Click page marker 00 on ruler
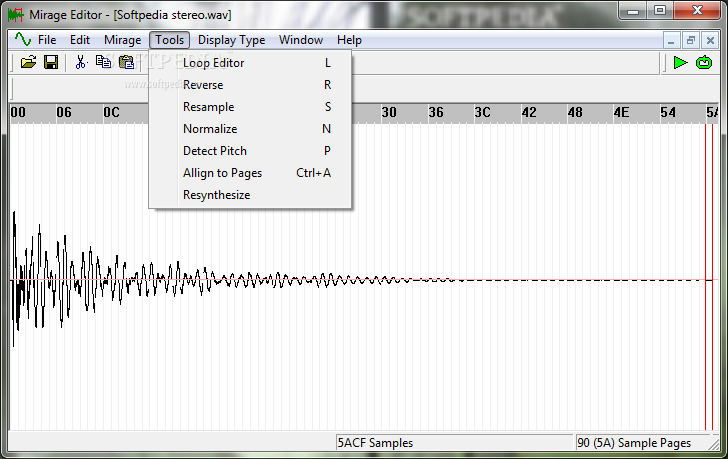 [18, 112]
